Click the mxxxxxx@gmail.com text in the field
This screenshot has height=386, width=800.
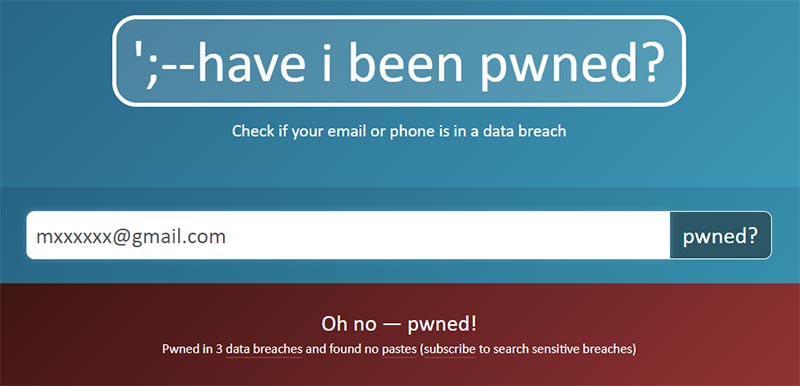(131, 237)
